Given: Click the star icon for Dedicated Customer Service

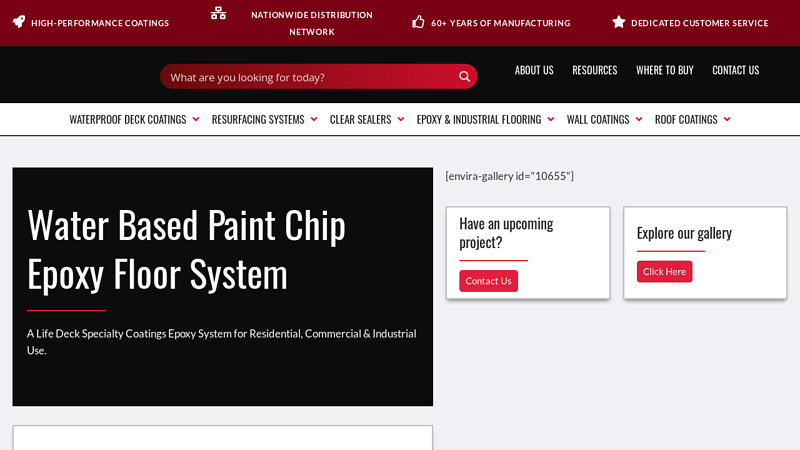Looking at the screenshot, I should 619,22.
